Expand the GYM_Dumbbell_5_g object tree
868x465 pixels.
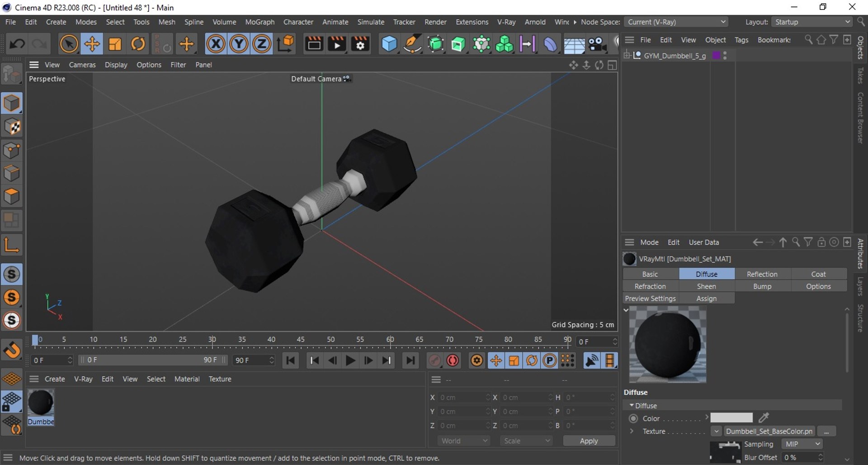[x=627, y=56]
